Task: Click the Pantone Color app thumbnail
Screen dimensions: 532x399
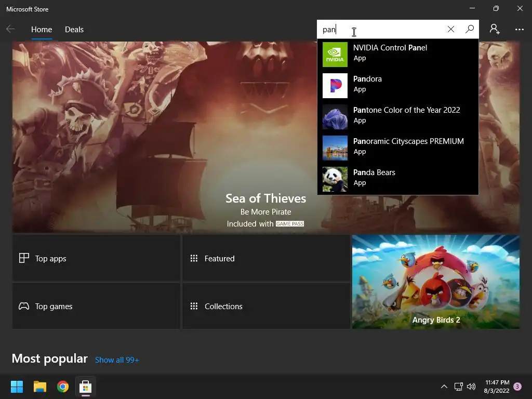Action: [335, 117]
